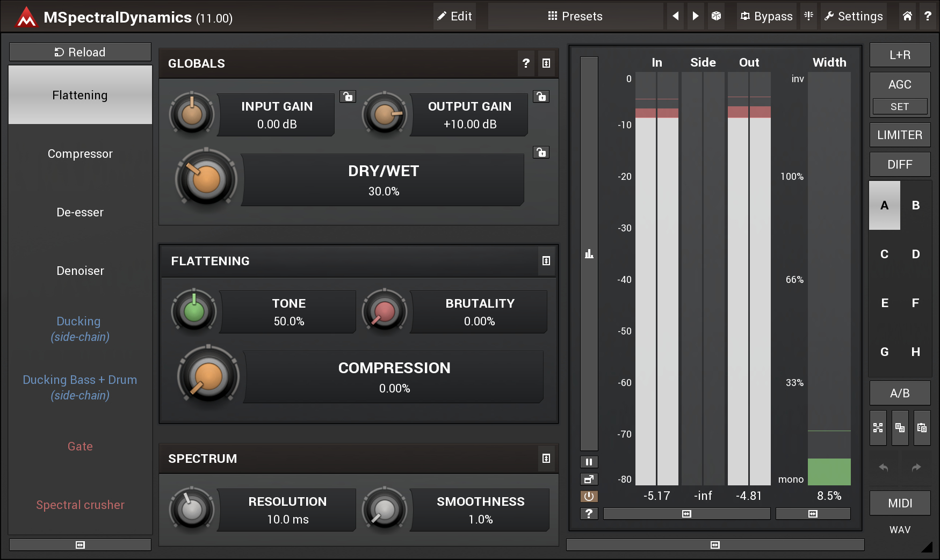
Task: Select preset slot A
Action: tap(884, 205)
